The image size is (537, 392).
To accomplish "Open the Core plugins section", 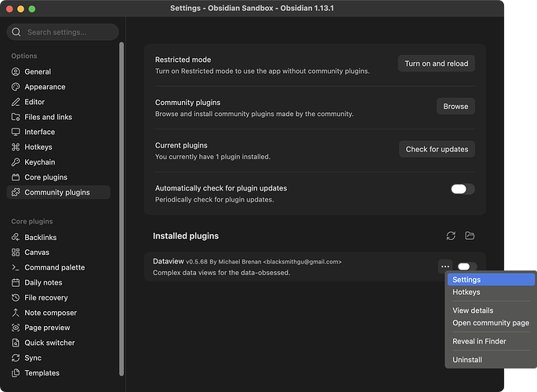I will 58,177.
